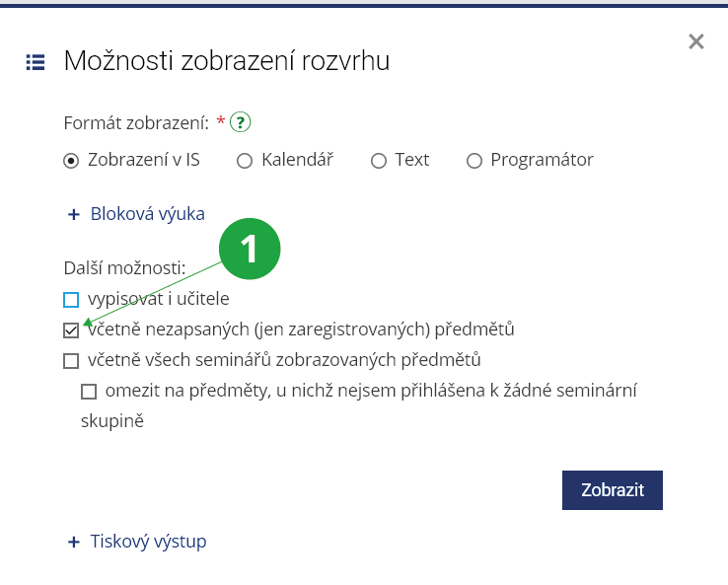728x585 pixels.
Task: Check the omezit na předměty option
Action: [89, 392]
